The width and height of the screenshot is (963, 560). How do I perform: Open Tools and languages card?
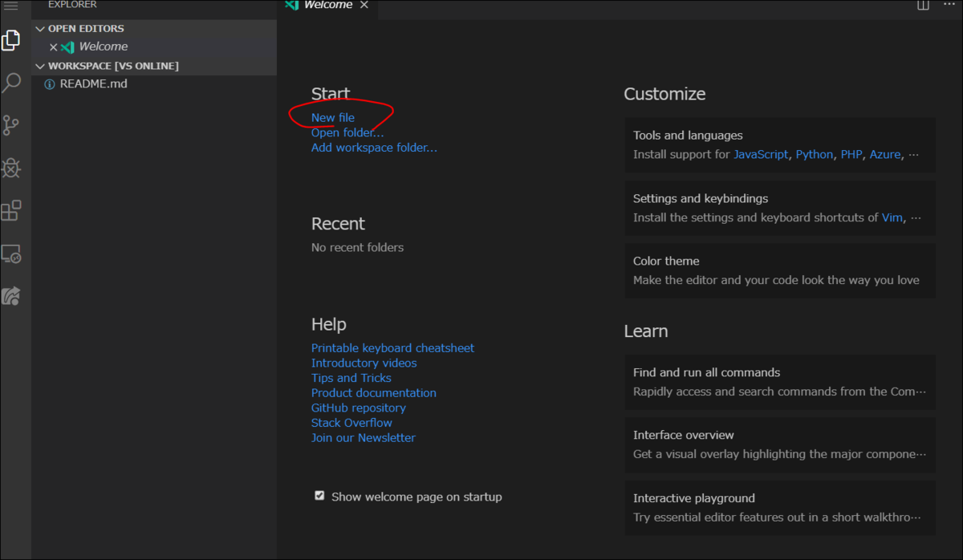point(780,145)
